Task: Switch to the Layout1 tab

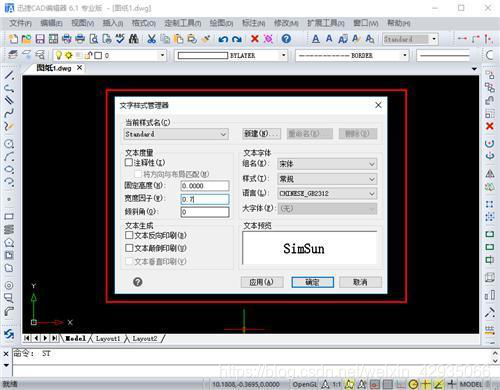Action: coord(108,339)
